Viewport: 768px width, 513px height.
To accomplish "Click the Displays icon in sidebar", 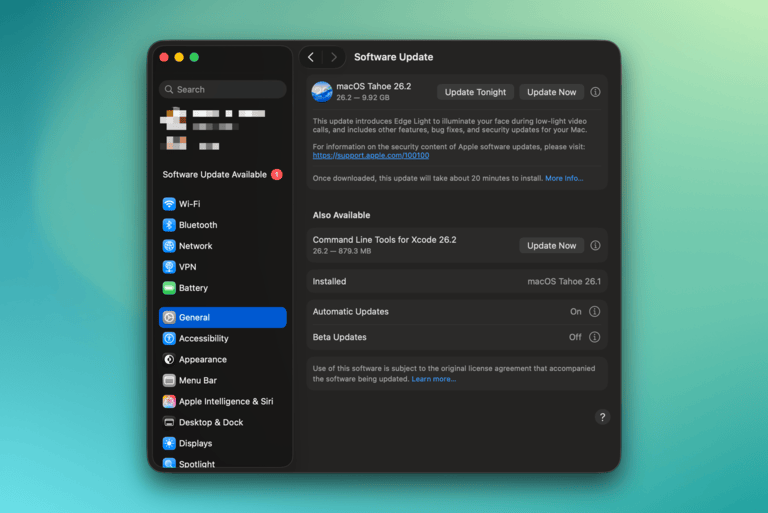I will pos(169,443).
